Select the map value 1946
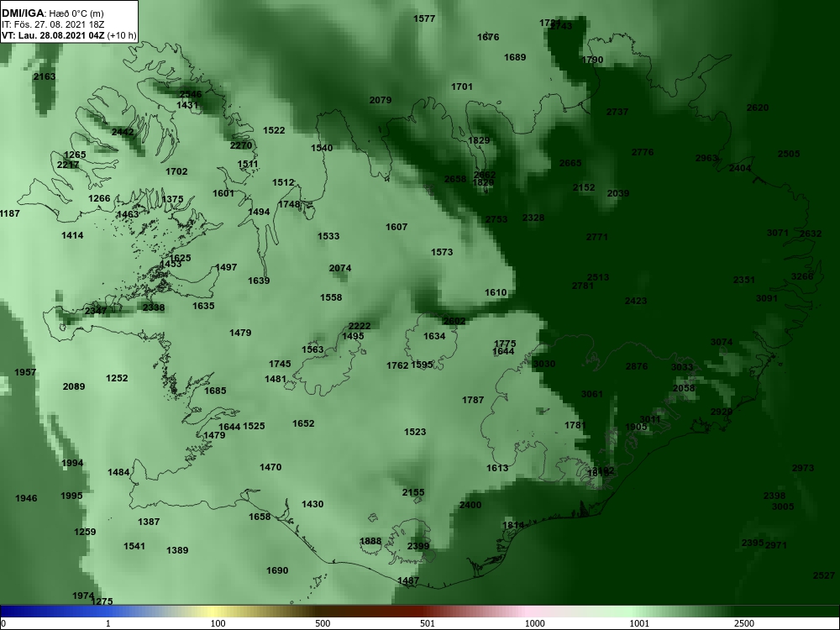 coord(26,499)
